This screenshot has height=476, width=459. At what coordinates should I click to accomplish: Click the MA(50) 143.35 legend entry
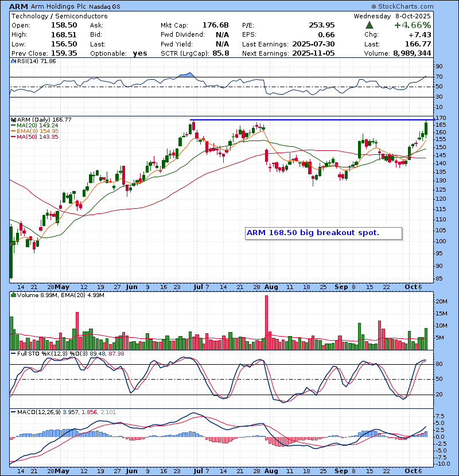click(34, 137)
